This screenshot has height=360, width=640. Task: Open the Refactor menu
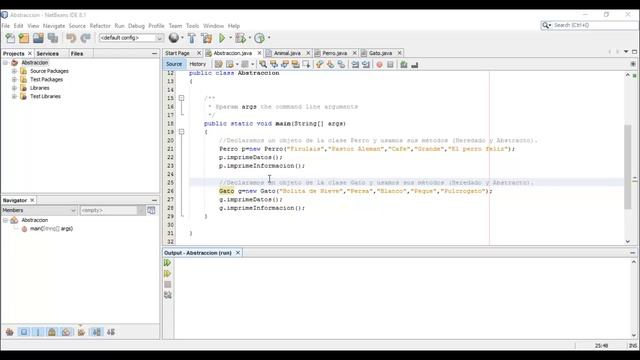[100, 26]
